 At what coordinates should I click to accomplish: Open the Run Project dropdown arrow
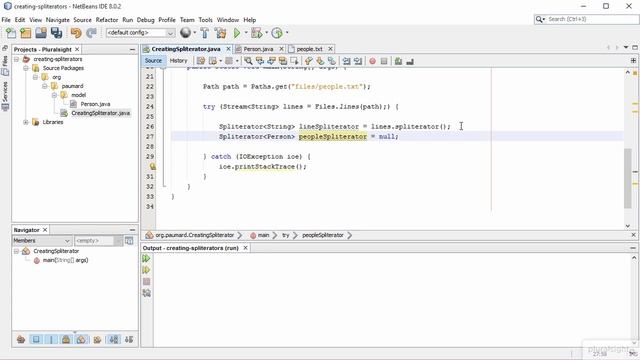[246, 33]
